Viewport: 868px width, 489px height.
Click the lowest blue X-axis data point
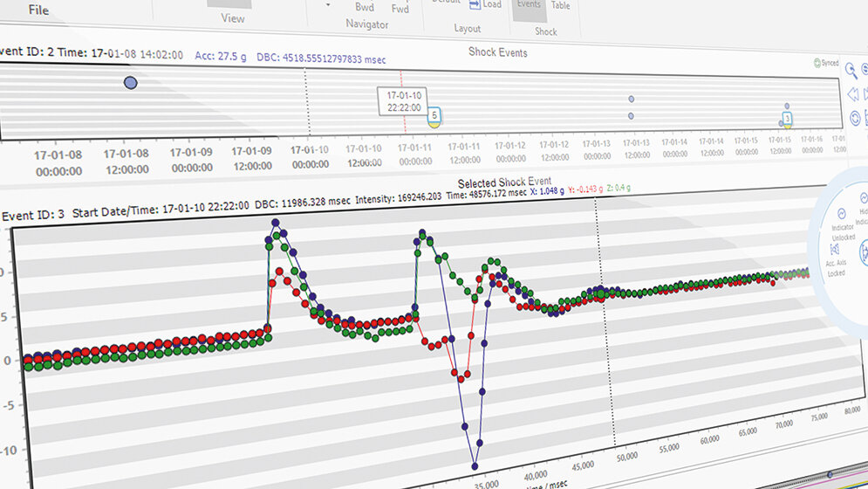[x=475, y=465]
